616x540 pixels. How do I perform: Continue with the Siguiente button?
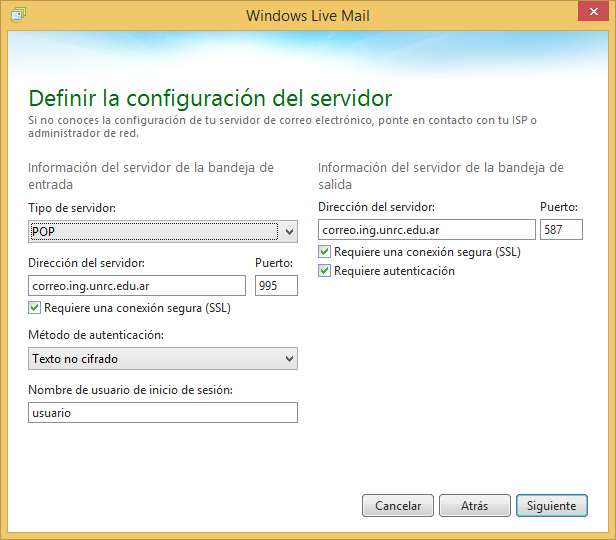click(x=552, y=505)
